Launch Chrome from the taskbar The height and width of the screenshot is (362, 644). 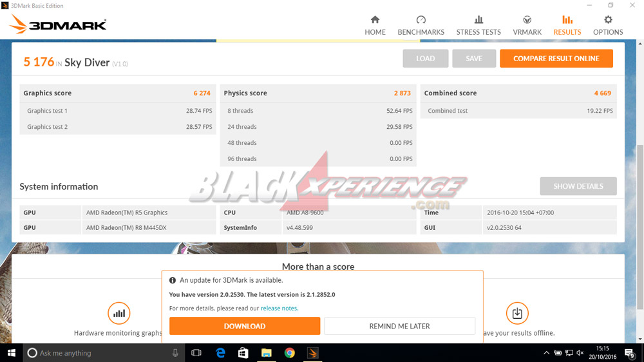click(290, 353)
